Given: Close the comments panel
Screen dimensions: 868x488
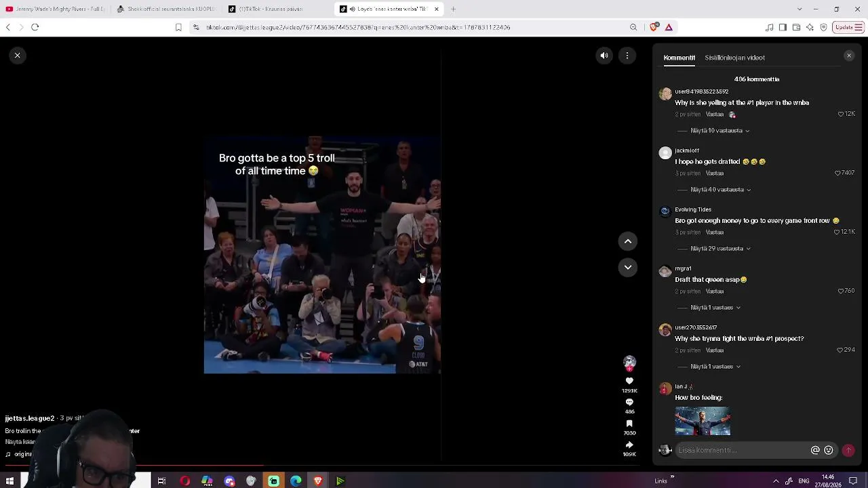Looking at the screenshot, I should [x=849, y=56].
